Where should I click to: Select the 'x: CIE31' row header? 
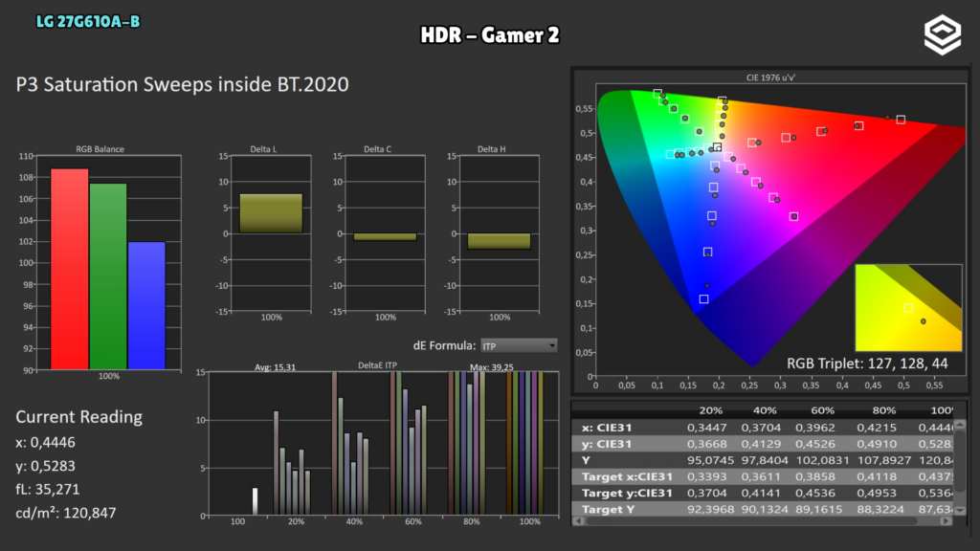pyautogui.click(x=607, y=428)
